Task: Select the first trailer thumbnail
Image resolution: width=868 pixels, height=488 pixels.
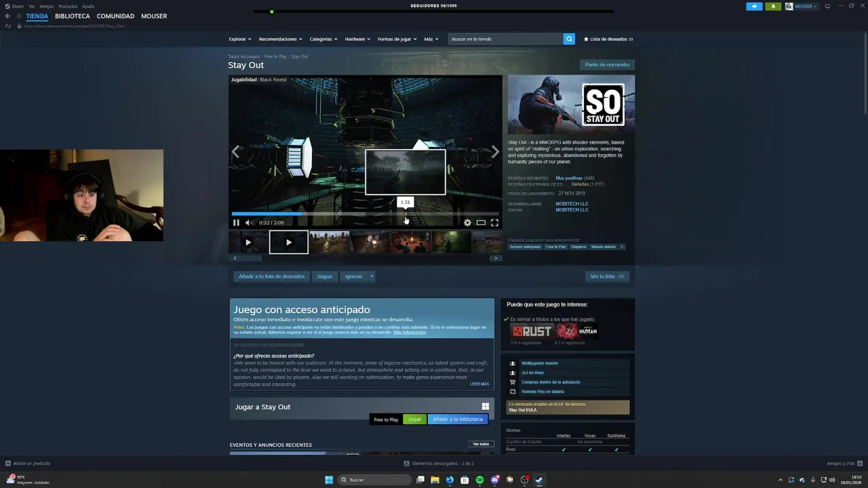Action: click(x=248, y=242)
